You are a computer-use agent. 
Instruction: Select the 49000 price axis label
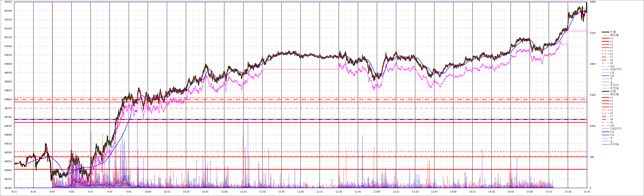tap(8, 64)
